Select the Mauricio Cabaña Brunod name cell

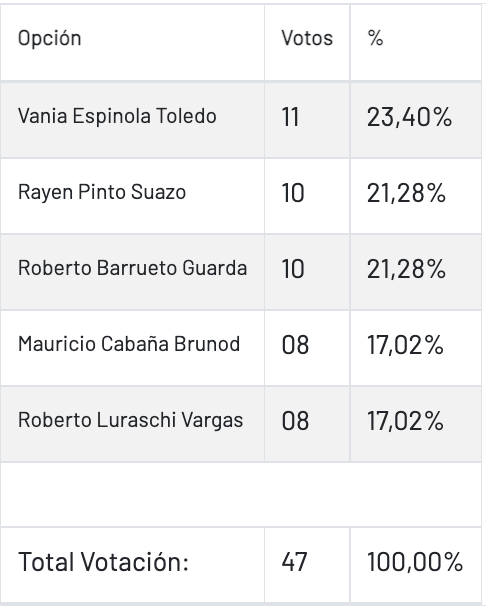(133, 348)
